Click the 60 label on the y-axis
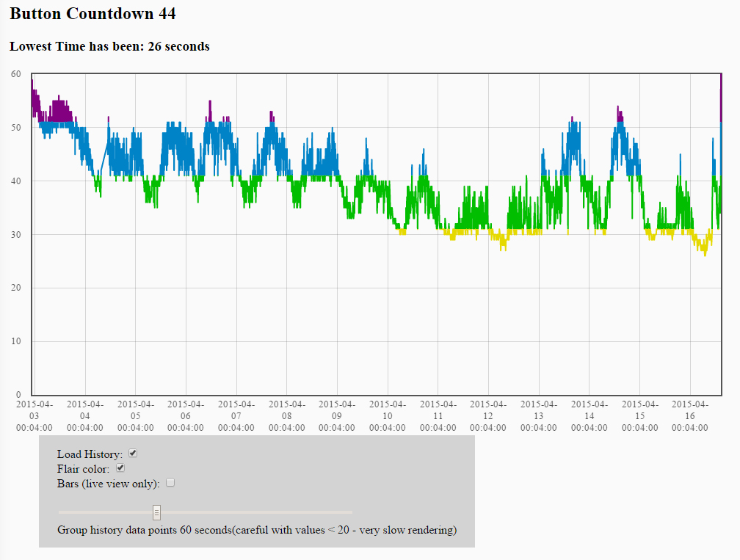740x560 pixels. click(15, 74)
